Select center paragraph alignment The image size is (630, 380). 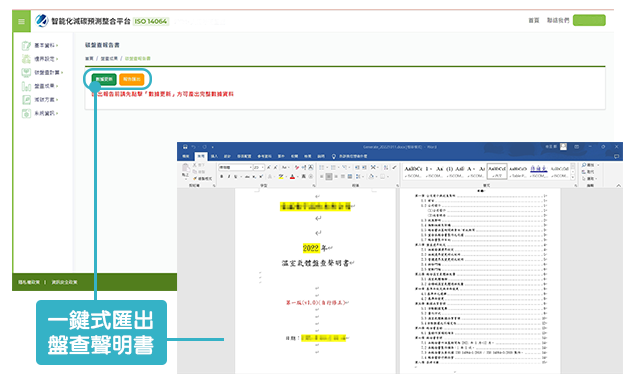point(329,176)
